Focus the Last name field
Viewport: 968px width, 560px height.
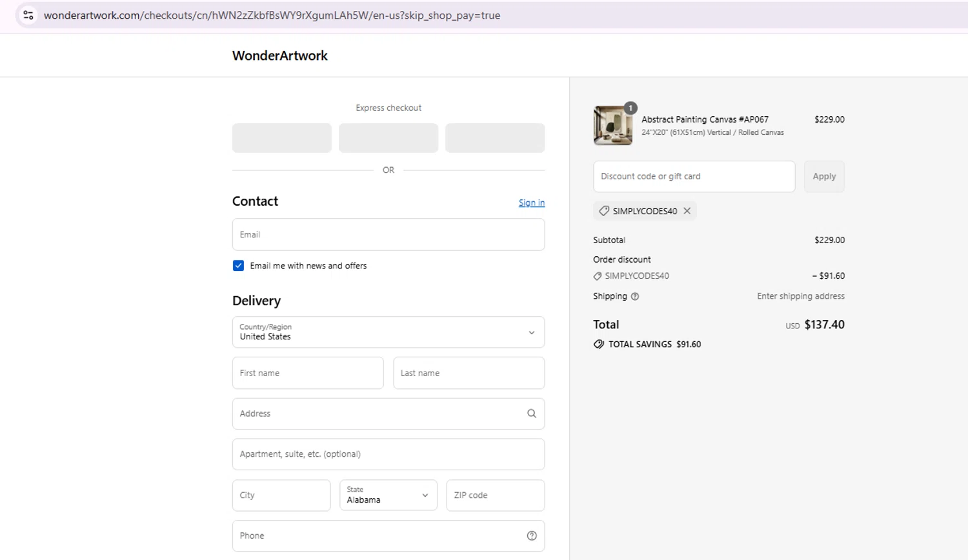(x=469, y=373)
